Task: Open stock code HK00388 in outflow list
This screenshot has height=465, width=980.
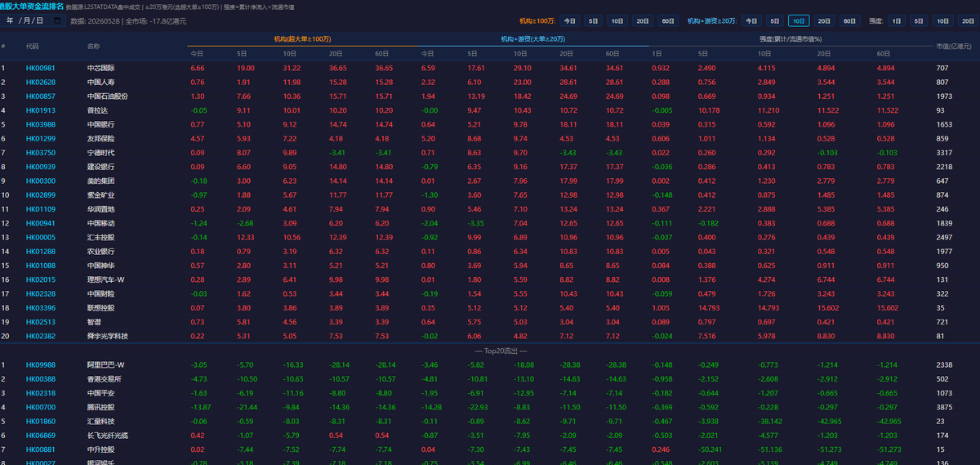Action: pyautogui.click(x=41, y=378)
